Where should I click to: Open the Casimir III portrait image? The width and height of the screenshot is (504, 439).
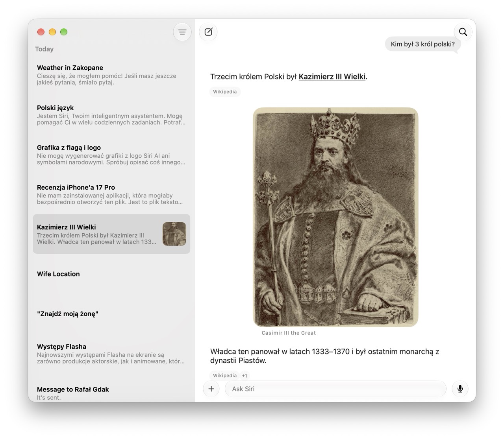pos(335,217)
